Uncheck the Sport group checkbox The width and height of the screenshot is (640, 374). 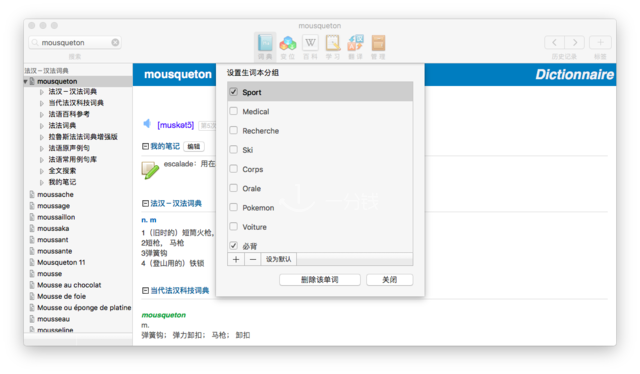(233, 92)
